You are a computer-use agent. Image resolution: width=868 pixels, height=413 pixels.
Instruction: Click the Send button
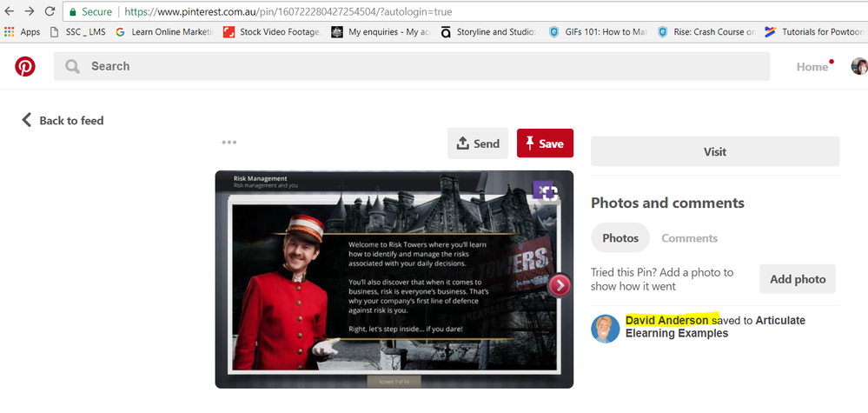478,143
